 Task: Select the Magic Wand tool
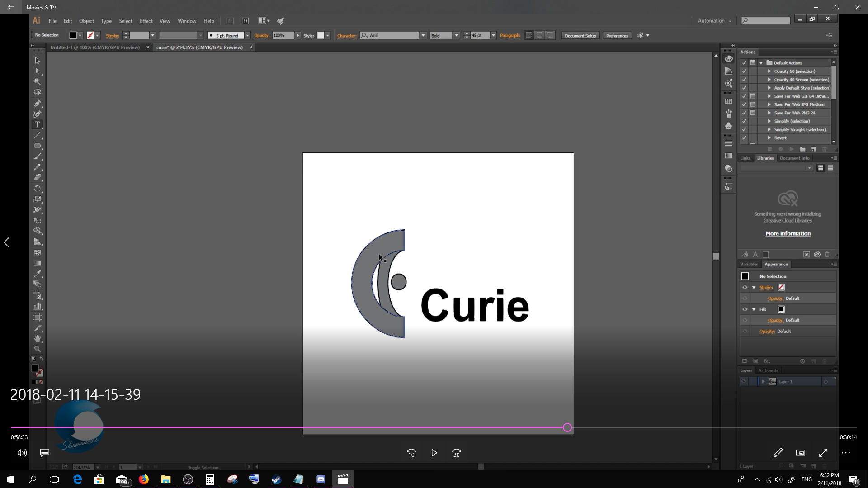tap(38, 82)
